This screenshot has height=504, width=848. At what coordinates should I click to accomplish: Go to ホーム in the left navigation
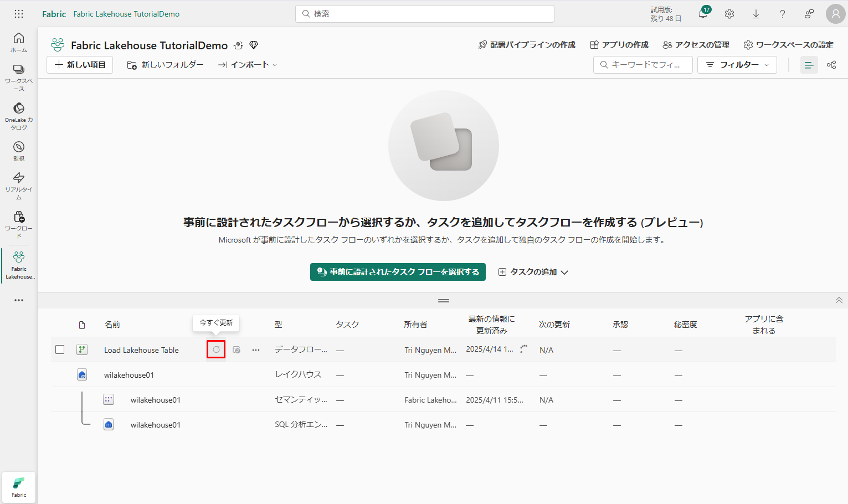(19, 42)
